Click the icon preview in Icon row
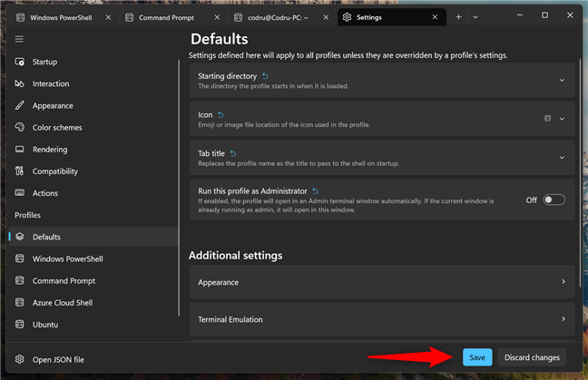The width and height of the screenshot is (588, 380). pos(547,119)
